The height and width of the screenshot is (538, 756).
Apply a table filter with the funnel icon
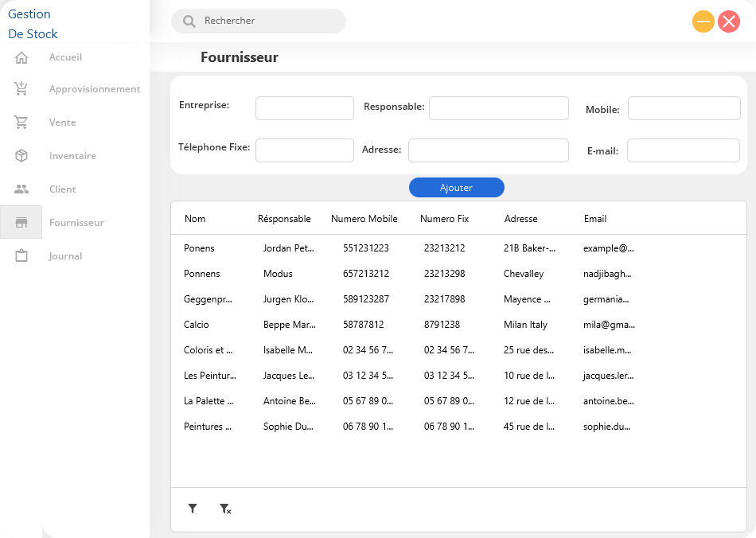[192, 508]
